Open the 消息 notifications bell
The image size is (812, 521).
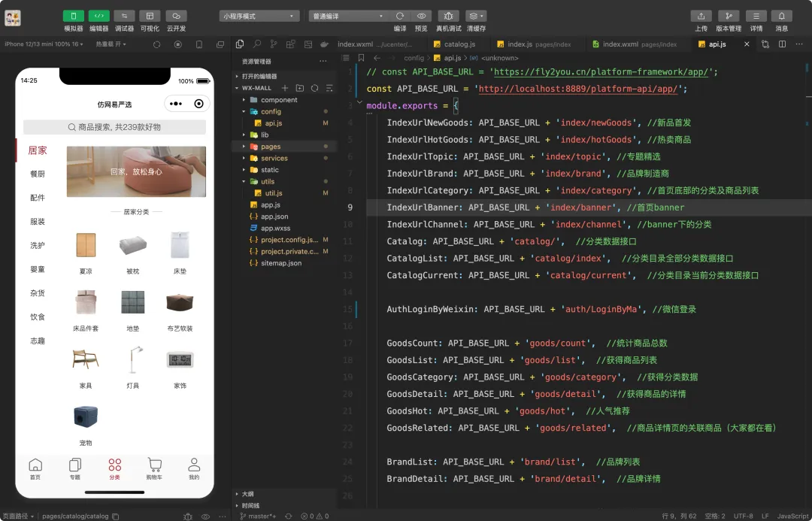click(x=781, y=16)
